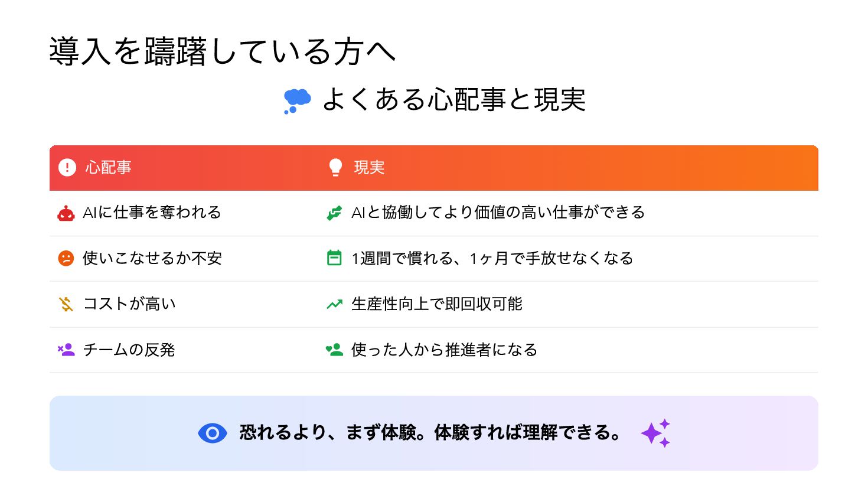Click the subtitle よくある心配事と現実
Viewport: 868px width, 489px height.
click(453, 100)
